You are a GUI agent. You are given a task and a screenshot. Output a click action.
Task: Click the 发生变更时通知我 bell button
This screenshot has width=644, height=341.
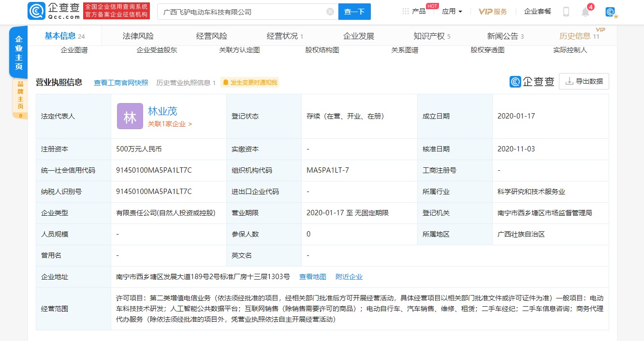tap(250, 83)
